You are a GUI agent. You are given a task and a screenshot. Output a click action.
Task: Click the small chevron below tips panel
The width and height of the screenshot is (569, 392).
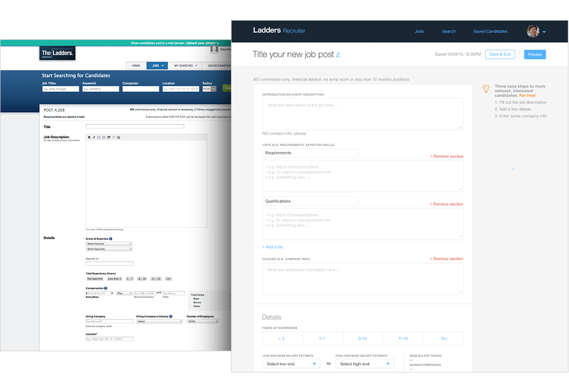[x=513, y=169]
